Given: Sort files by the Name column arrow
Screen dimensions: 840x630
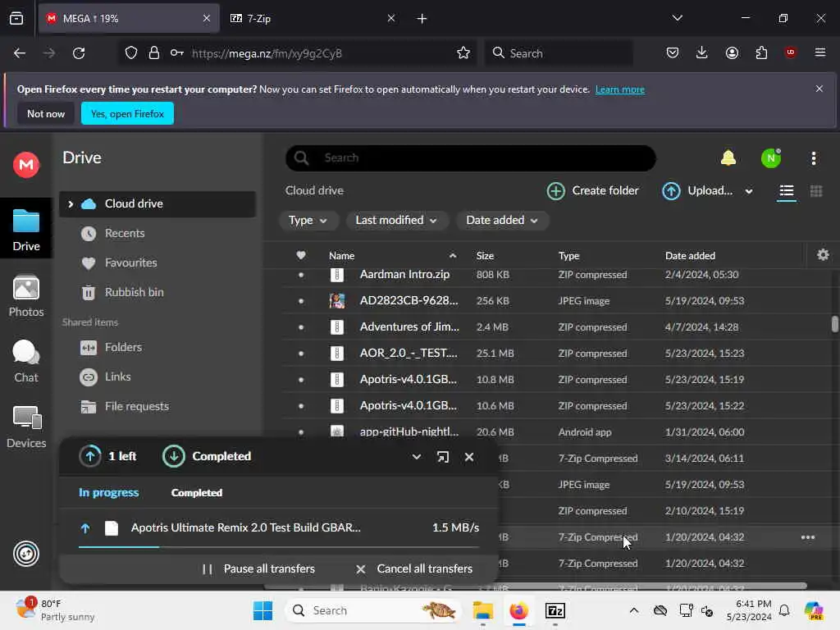Looking at the screenshot, I should coord(453,256).
